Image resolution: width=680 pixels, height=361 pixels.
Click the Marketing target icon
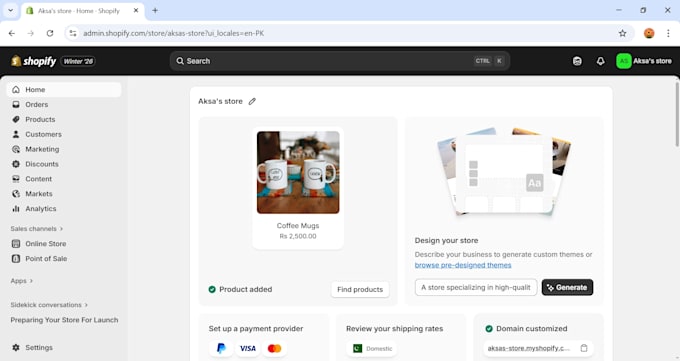pos(16,149)
